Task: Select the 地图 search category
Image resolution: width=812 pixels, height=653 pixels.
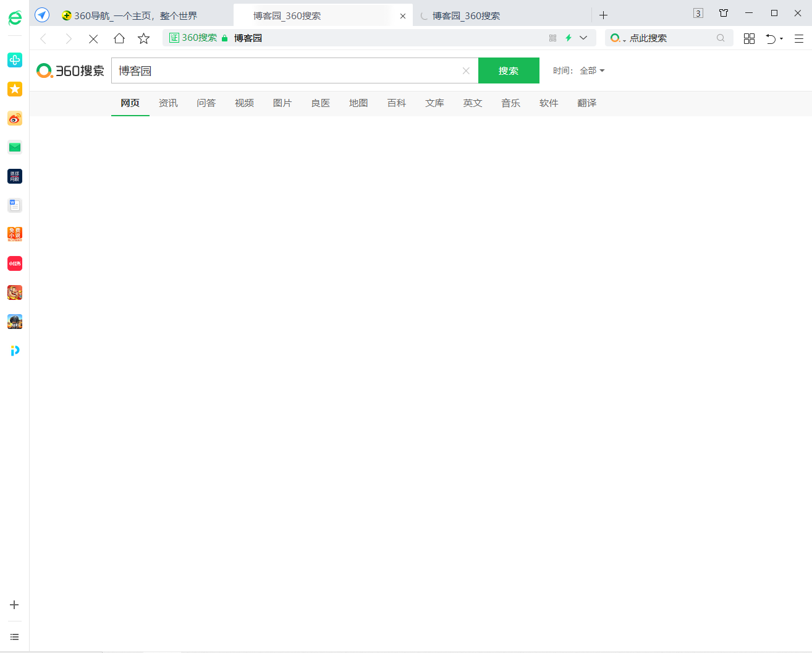Action: pos(358,103)
